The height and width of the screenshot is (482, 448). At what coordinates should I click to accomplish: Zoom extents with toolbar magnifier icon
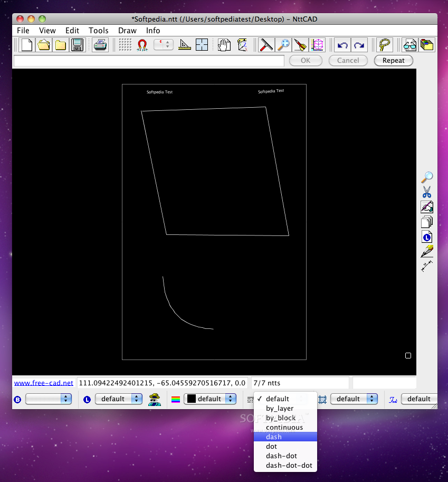pyautogui.click(x=283, y=45)
